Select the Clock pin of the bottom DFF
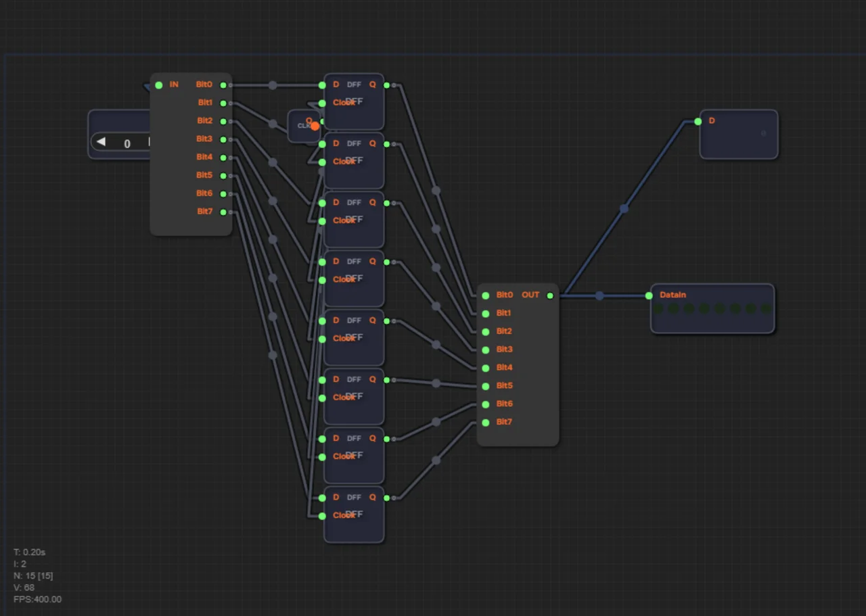This screenshot has height=616, width=866. point(322,516)
